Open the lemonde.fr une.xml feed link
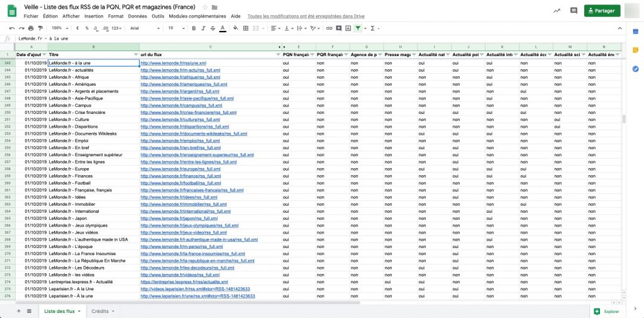The height and width of the screenshot is (318, 644). (174, 63)
